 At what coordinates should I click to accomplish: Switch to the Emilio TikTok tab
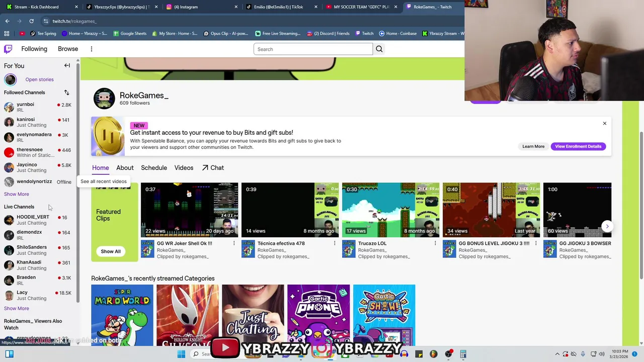[282, 7]
